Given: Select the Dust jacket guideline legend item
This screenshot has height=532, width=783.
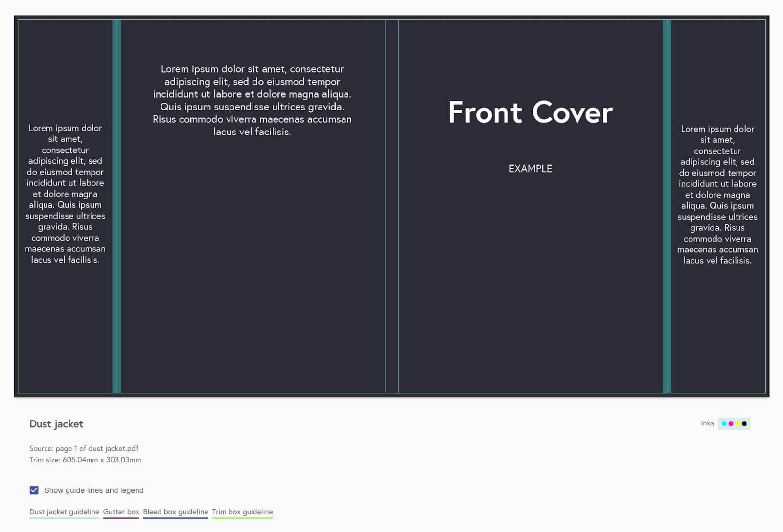Looking at the screenshot, I should (x=64, y=512).
